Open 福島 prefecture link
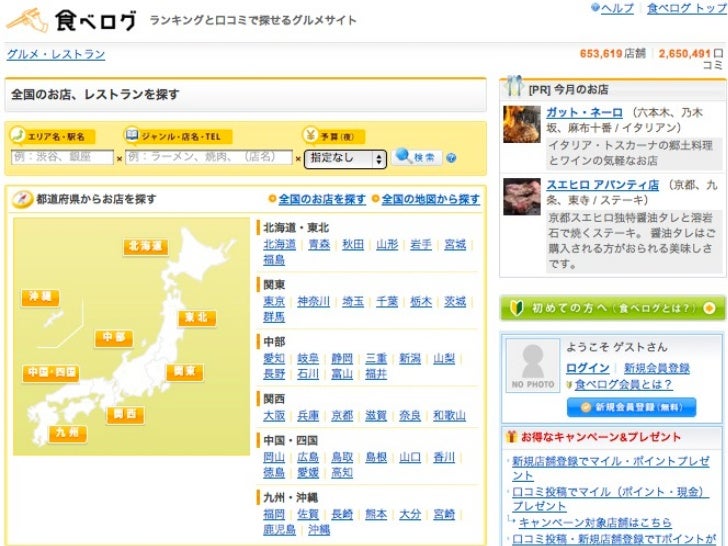This screenshot has height=546, width=728. click(x=274, y=260)
